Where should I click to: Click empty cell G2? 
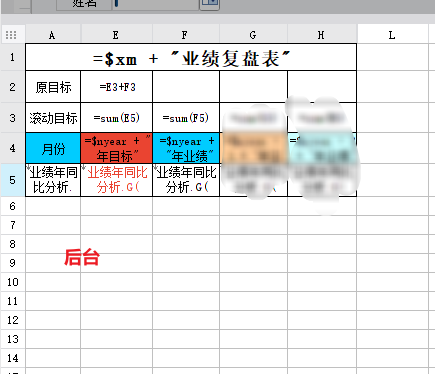click(253, 87)
